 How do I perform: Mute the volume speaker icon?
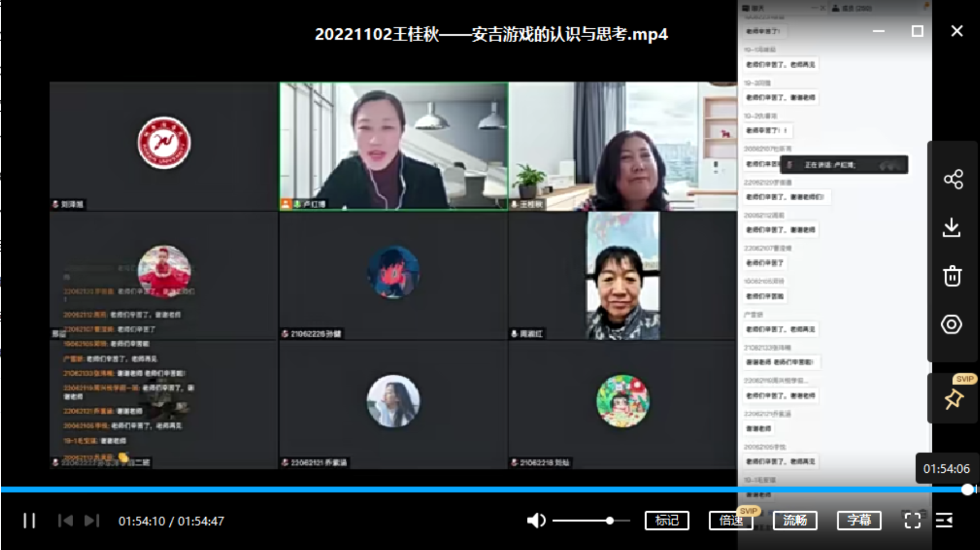pyautogui.click(x=536, y=521)
